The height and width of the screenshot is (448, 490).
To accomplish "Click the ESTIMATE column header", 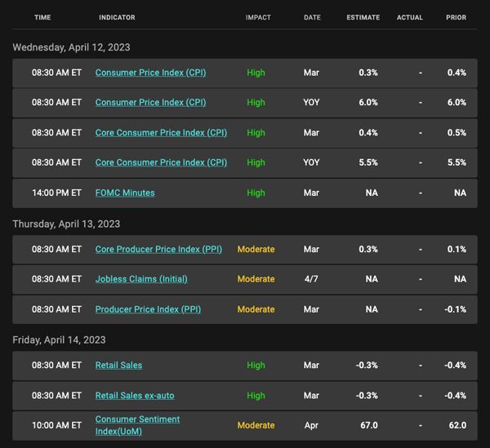I will pos(363,17).
